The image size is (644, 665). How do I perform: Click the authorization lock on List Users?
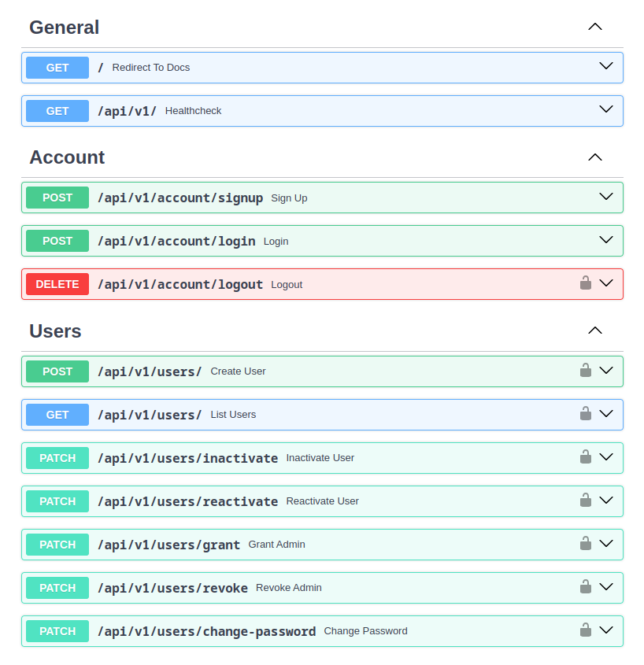585,414
